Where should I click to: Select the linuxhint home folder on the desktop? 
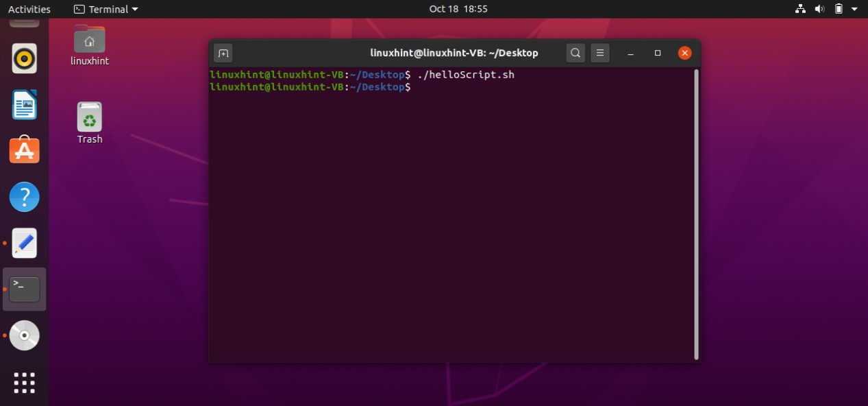[90, 45]
